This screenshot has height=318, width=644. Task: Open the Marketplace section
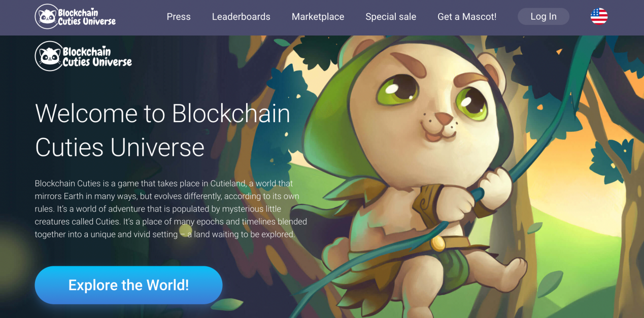pyautogui.click(x=318, y=17)
